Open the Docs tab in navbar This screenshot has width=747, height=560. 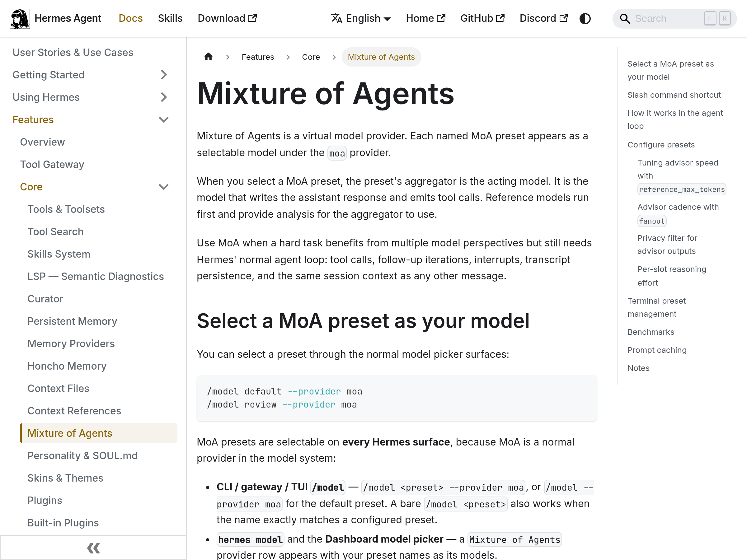point(131,19)
